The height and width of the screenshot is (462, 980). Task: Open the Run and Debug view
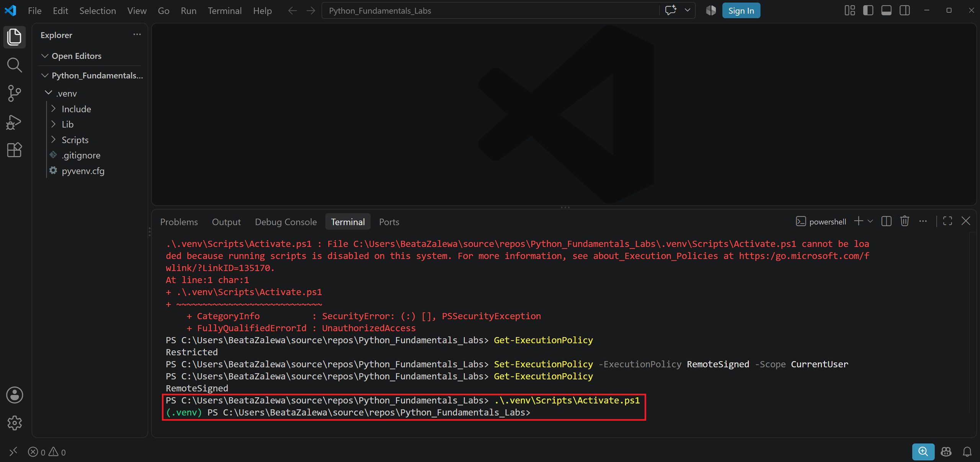tap(14, 122)
